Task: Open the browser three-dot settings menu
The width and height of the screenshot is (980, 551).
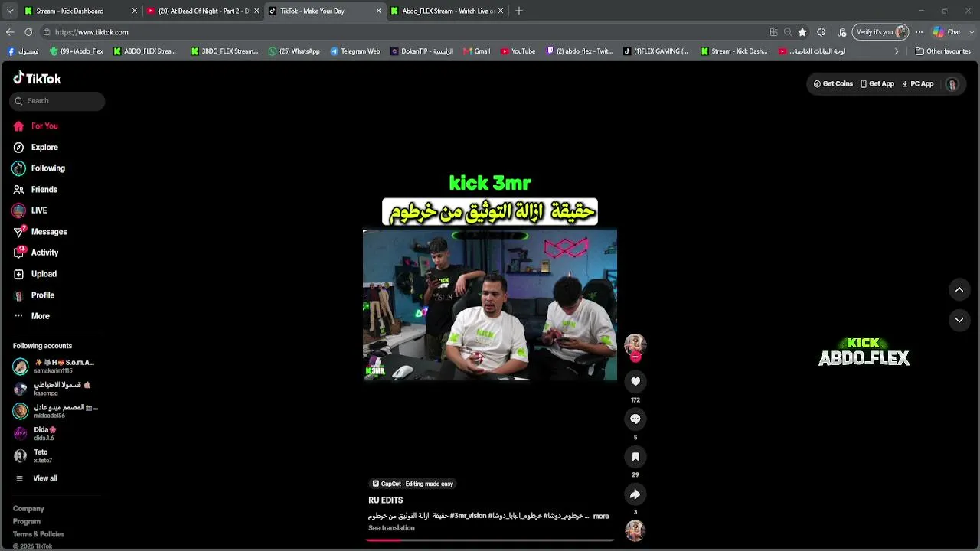Action: (919, 32)
